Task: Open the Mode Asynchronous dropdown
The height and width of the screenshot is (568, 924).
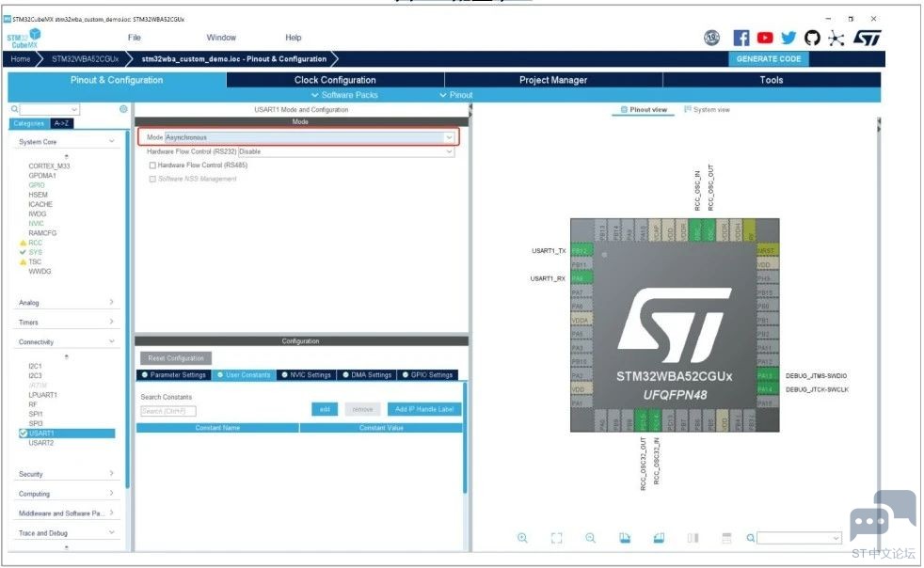Action: tap(310, 137)
